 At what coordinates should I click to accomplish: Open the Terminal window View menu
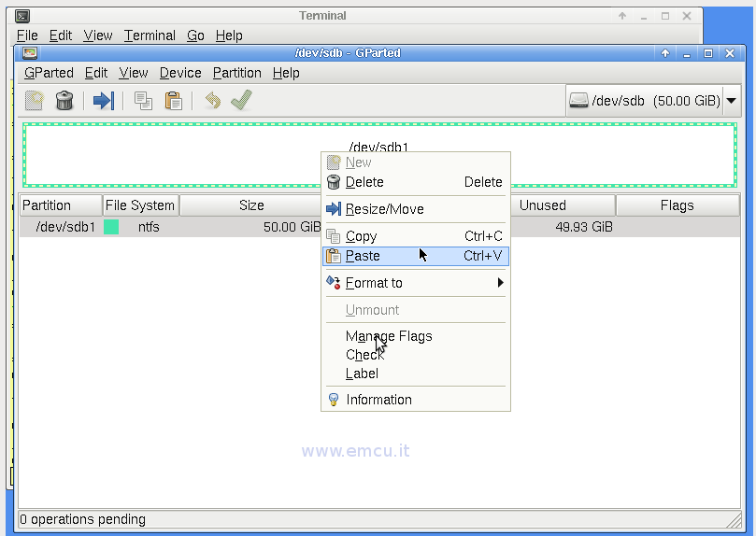coord(97,35)
